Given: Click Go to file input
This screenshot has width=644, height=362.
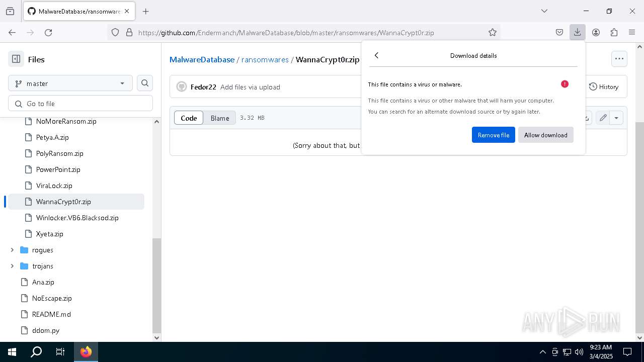Looking at the screenshot, I should (x=80, y=104).
